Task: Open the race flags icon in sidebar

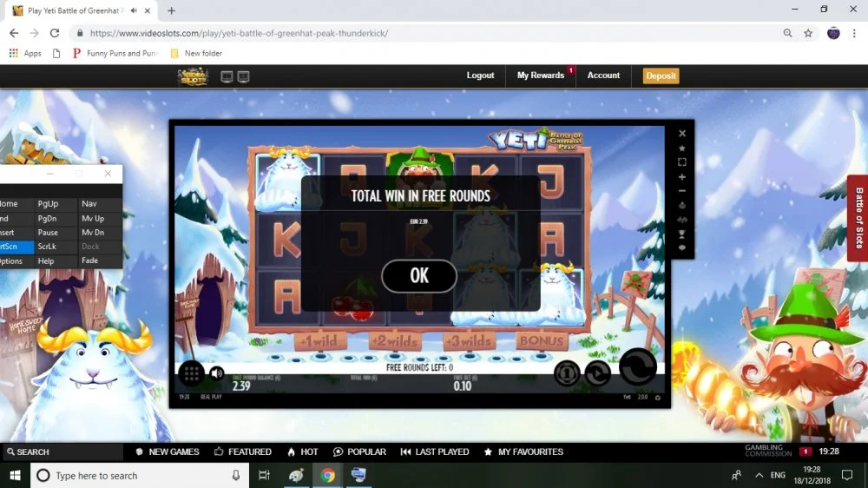Action: (682, 220)
